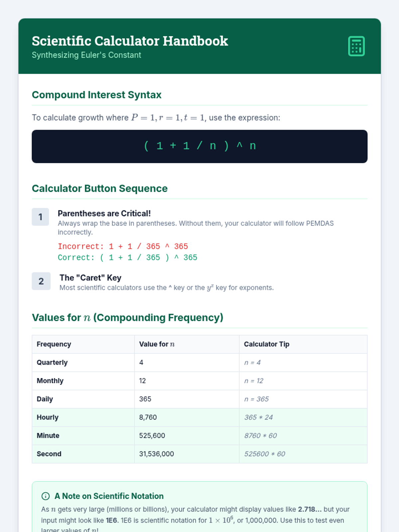Click the Synthesizing Euler's Constant subtitle
399x532 pixels.
(x=86, y=55)
